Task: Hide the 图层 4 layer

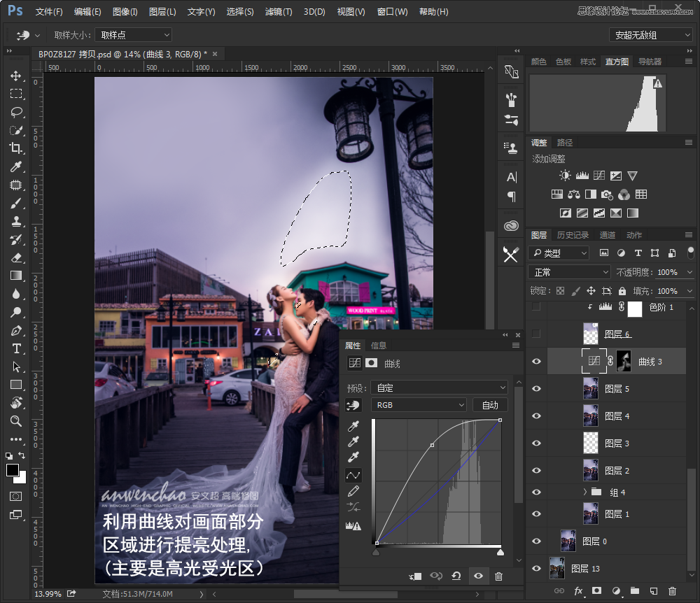Action: pyautogui.click(x=536, y=416)
